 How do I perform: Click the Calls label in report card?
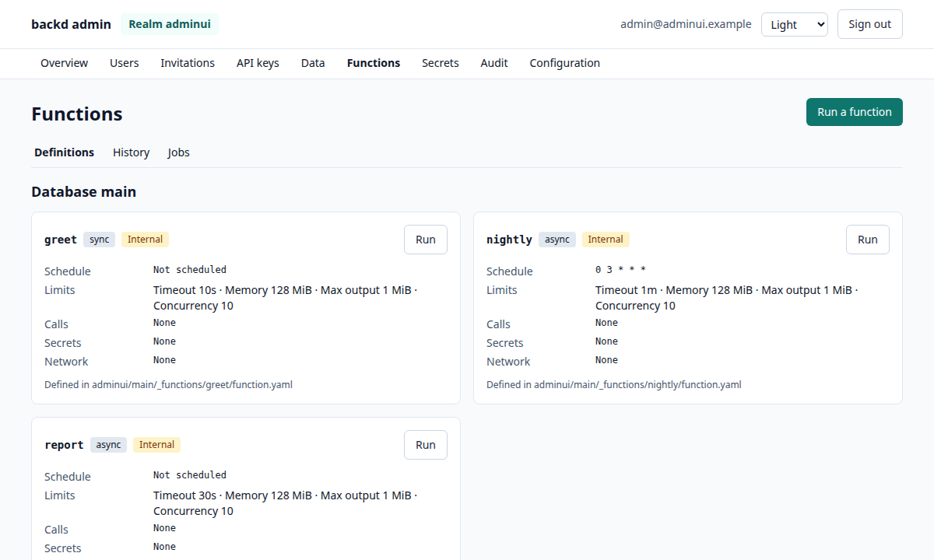pyautogui.click(x=56, y=530)
